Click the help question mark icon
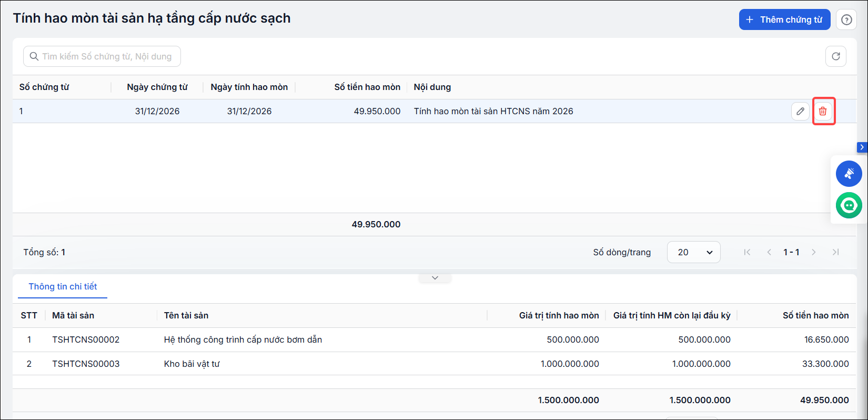This screenshot has width=868, height=420. pos(846,19)
